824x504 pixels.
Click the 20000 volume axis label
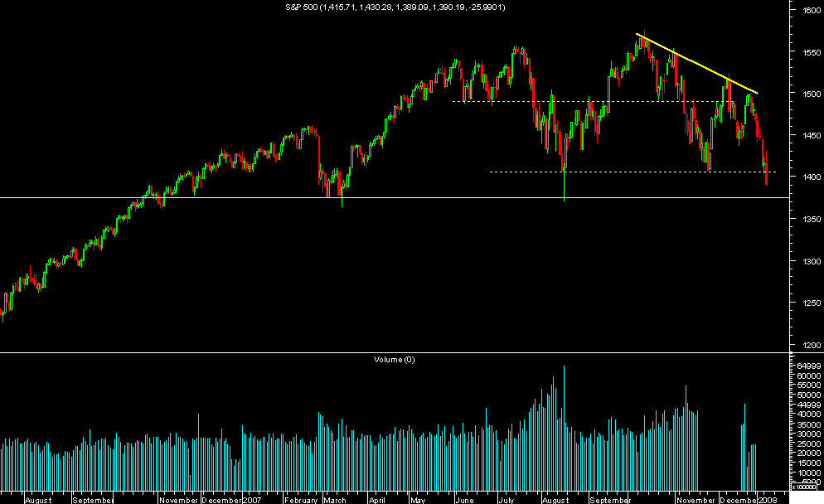(x=809, y=453)
